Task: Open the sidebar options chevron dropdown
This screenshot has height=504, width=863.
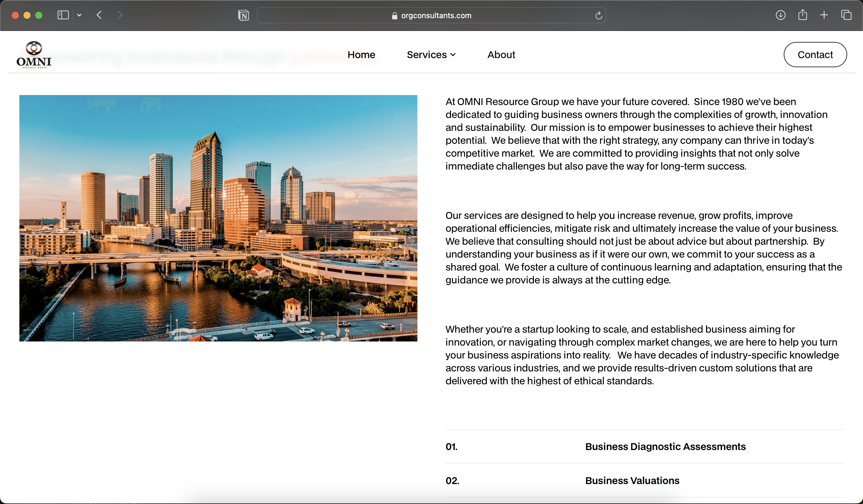Action: tap(79, 15)
